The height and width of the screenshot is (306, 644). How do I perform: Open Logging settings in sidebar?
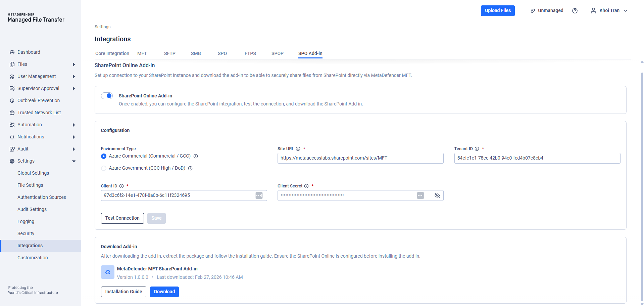[26, 222]
